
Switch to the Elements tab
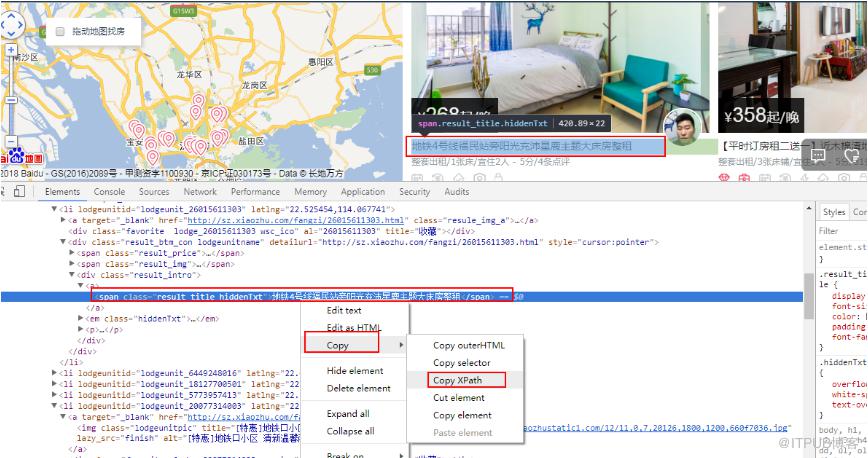point(63,192)
